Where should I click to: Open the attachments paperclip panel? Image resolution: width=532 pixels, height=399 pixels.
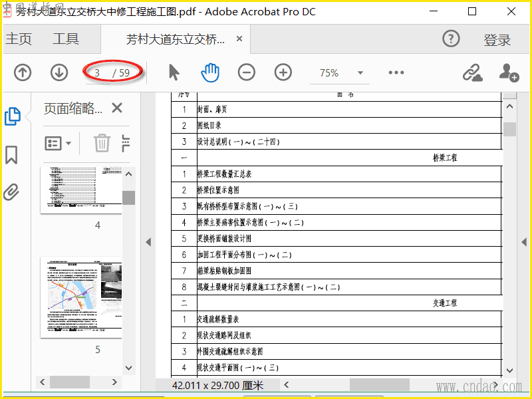coord(11,192)
